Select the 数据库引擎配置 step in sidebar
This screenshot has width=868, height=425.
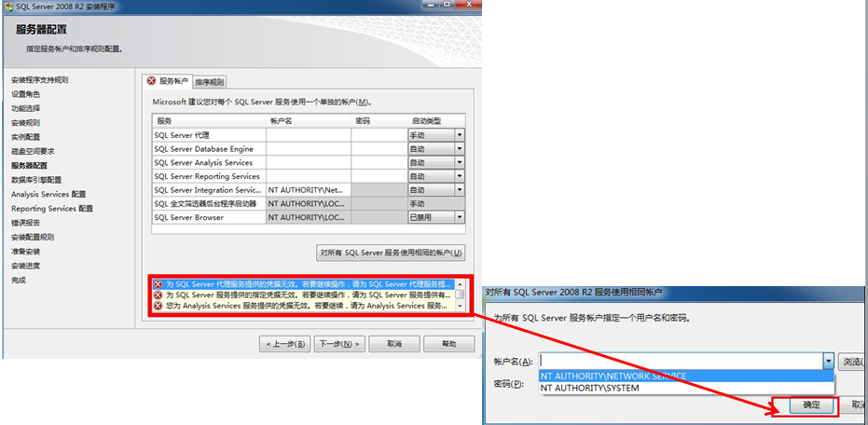coord(36,180)
